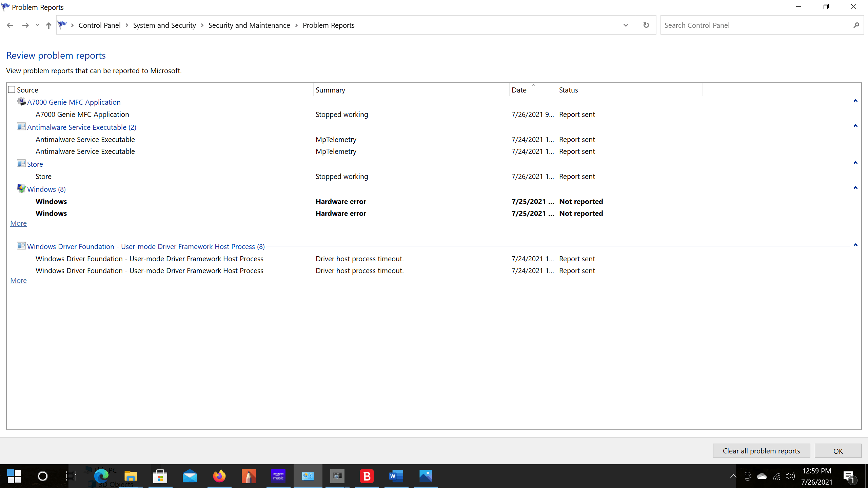The image size is (868, 488).
Task: Go up one level with up arrow
Action: point(48,25)
